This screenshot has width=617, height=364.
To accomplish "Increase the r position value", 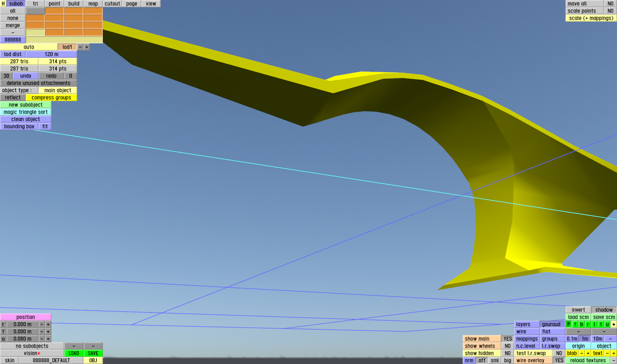I will pyautogui.click(x=48, y=324).
